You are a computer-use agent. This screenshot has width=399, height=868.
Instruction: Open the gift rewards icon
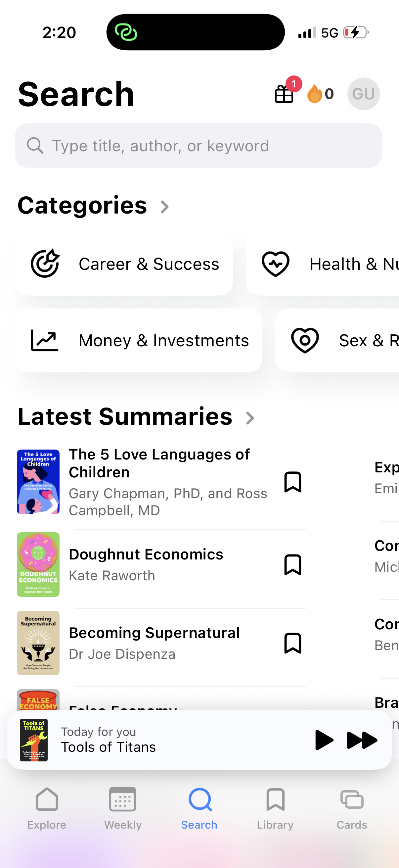click(x=284, y=93)
